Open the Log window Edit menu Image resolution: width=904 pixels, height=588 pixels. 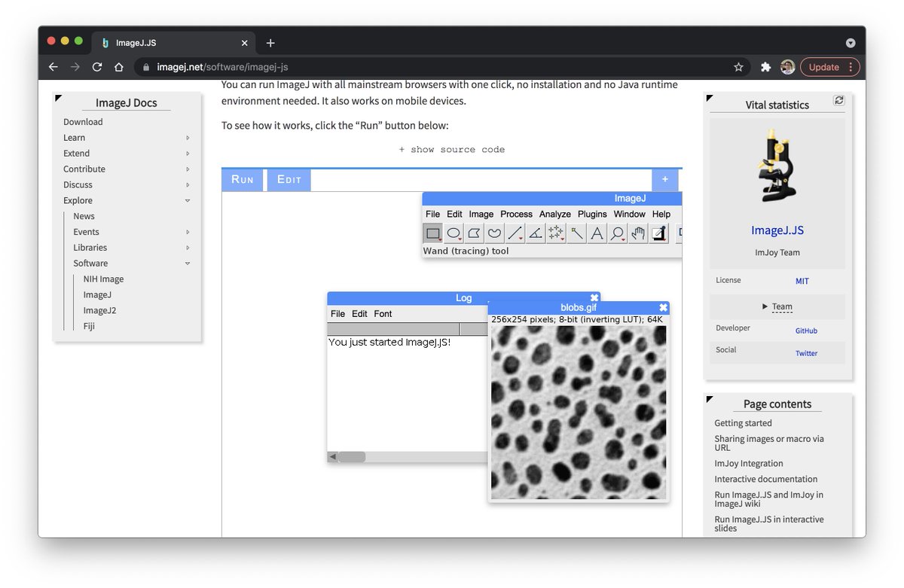359,314
